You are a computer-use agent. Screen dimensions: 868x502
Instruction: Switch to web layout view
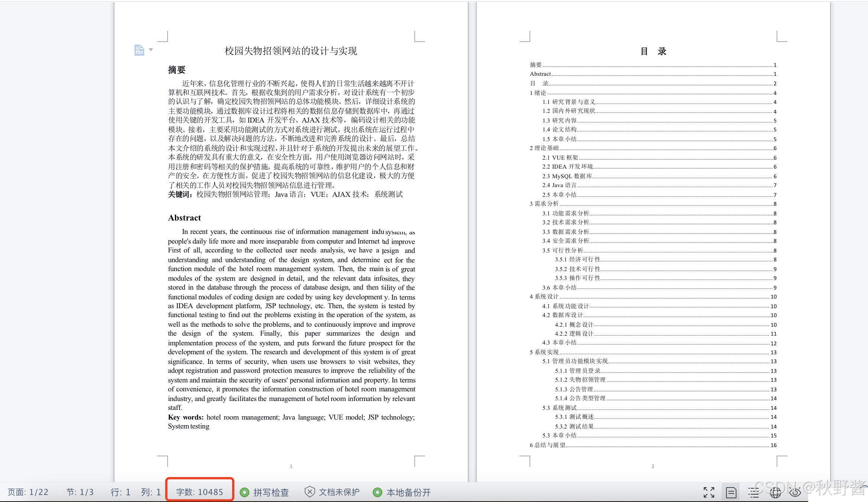pos(775,492)
